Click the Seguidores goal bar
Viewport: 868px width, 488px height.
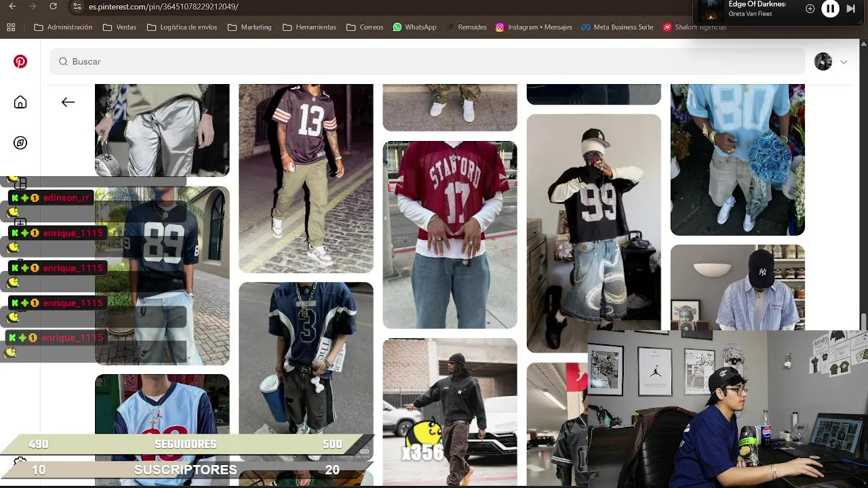186,444
